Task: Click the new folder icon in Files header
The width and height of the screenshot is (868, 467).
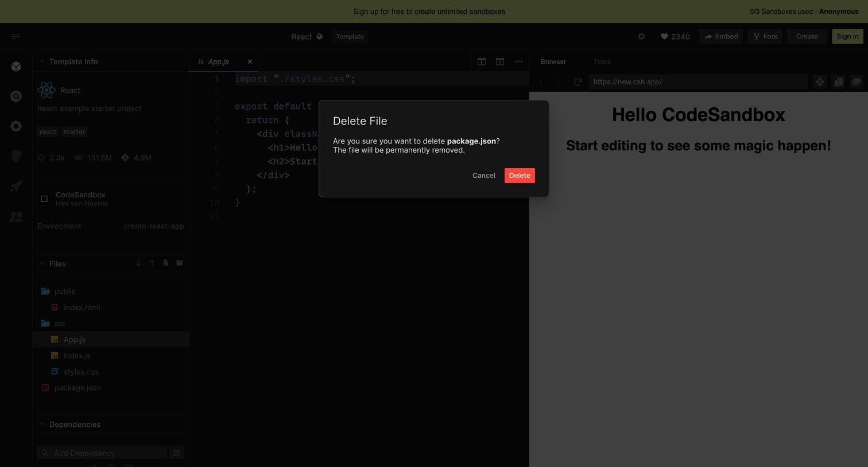Action: [x=180, y=263]
